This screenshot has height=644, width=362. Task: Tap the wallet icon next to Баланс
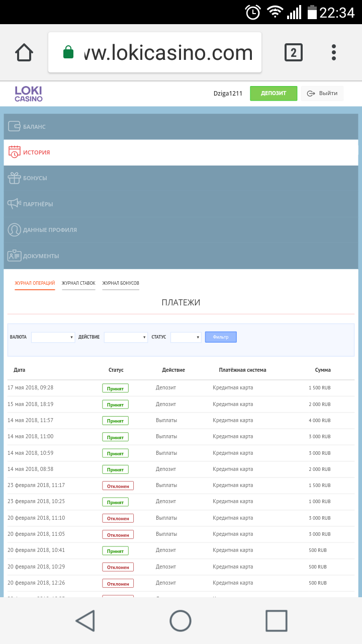14,127
